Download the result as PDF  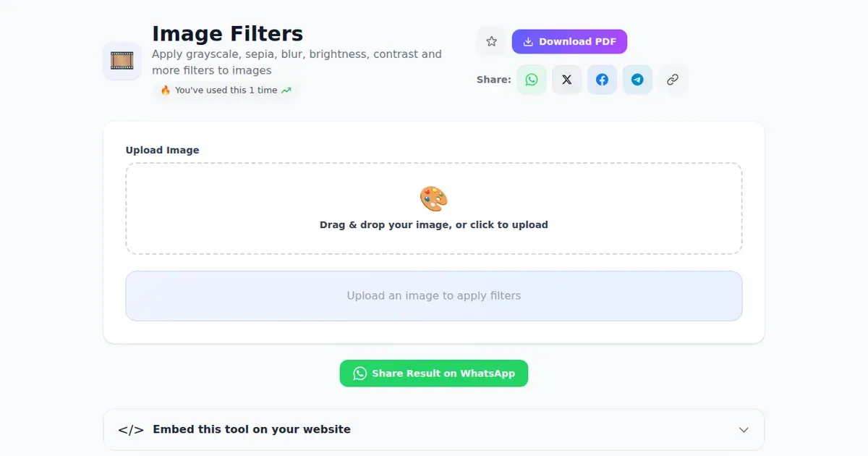tap(569, 41)
